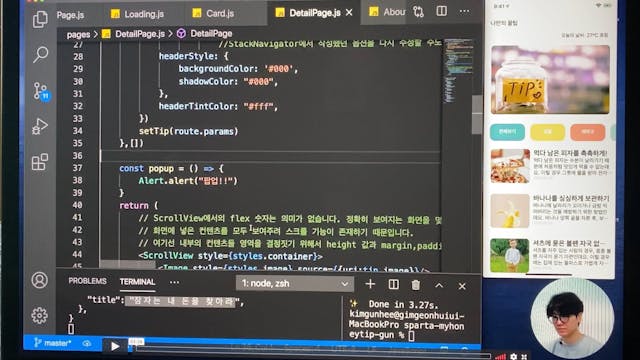Switch to the About tab
The width and height of the screenshot is (640, 360).
387,12
